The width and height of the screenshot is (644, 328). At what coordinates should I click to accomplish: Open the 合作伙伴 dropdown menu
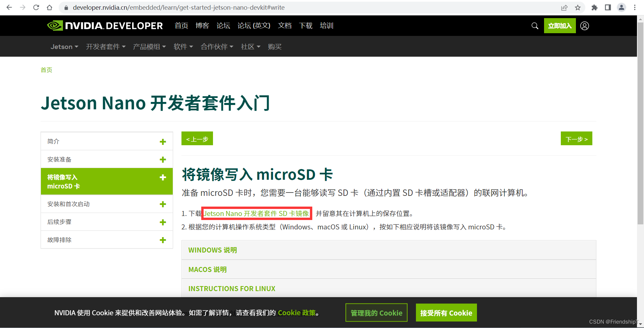pyautogui.click(x=217, y=47)
